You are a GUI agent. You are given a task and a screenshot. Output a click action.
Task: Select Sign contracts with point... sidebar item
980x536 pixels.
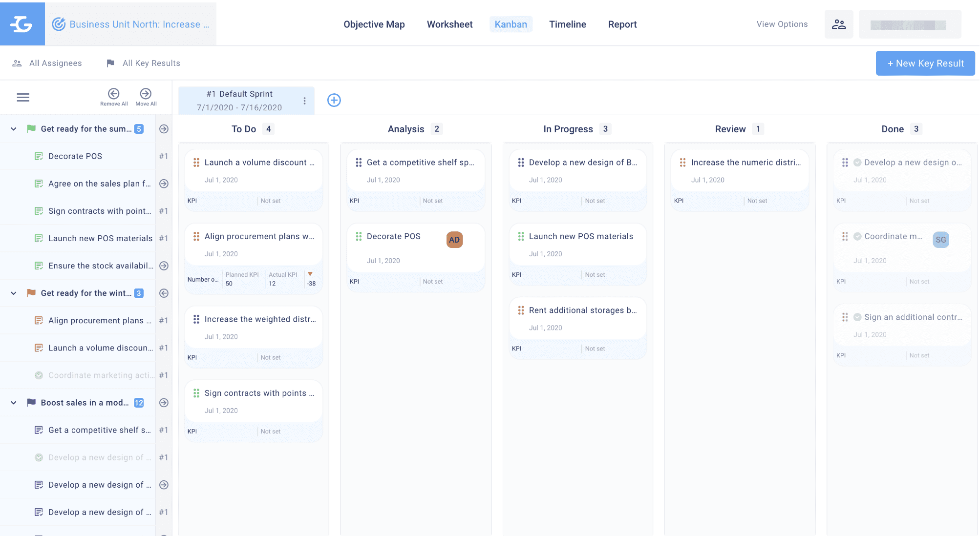pos(100,211)
